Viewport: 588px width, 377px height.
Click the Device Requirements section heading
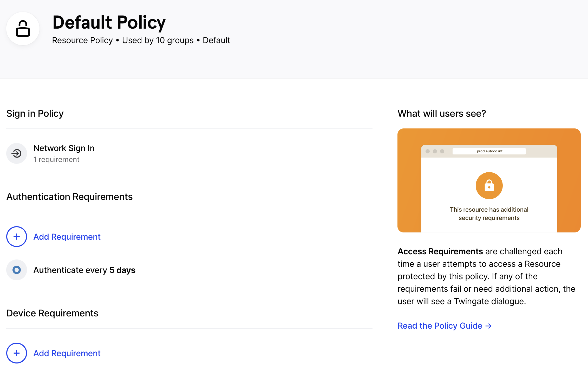tap(52, 313)
